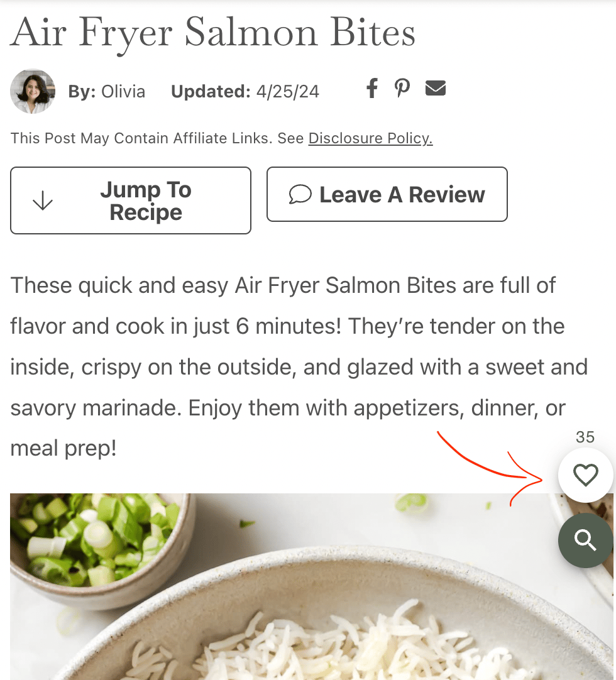Click the Jump To Recipe button
This screenshot has width=616, height=680.
point(131,200)
